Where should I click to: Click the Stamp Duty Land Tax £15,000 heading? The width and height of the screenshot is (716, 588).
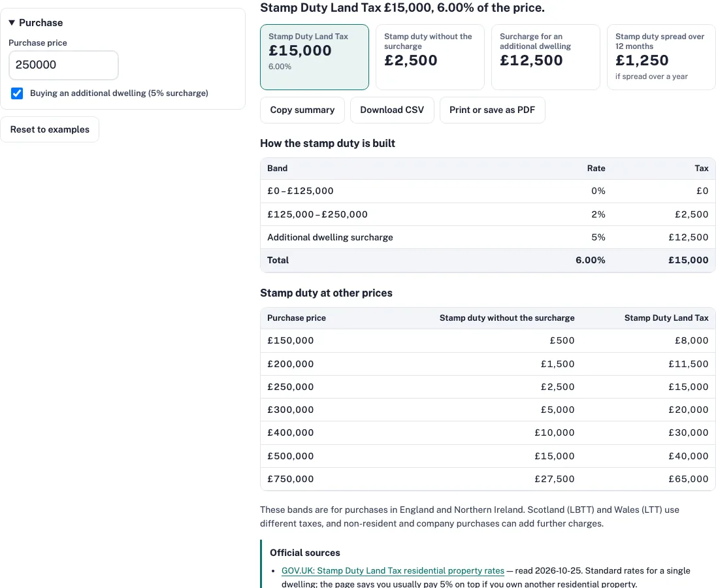[402, 8]
